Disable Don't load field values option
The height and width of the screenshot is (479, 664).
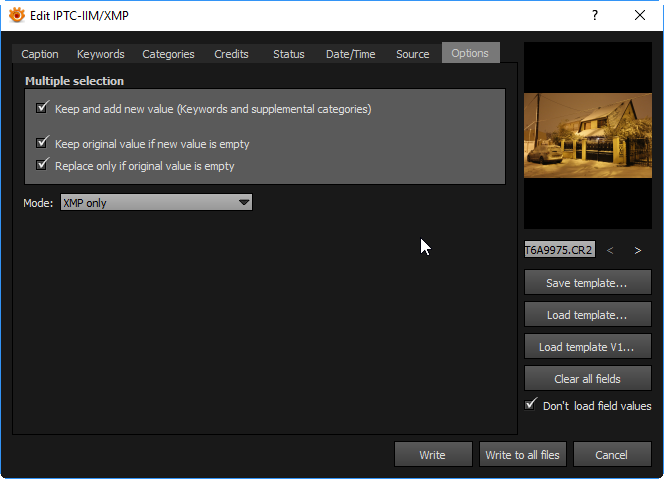tap(531, 405)
